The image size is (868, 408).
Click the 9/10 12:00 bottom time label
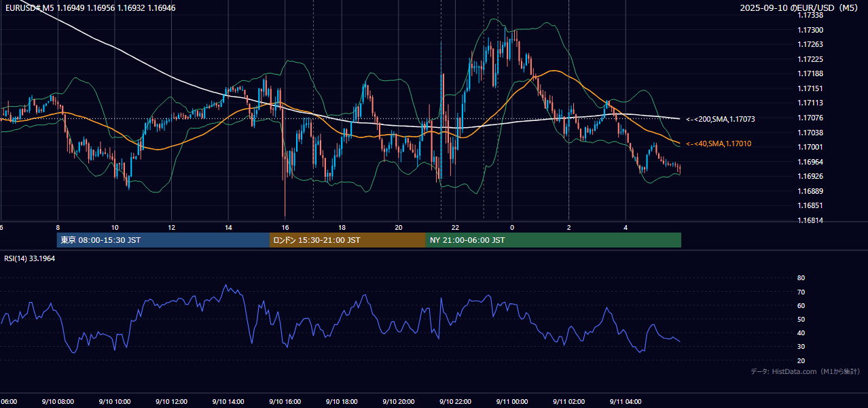click(171, 402)
